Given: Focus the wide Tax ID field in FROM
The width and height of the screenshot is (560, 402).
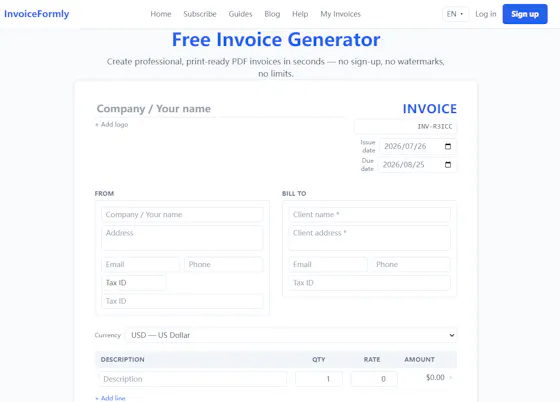Looking at the screenshot, I should (182, 301).
